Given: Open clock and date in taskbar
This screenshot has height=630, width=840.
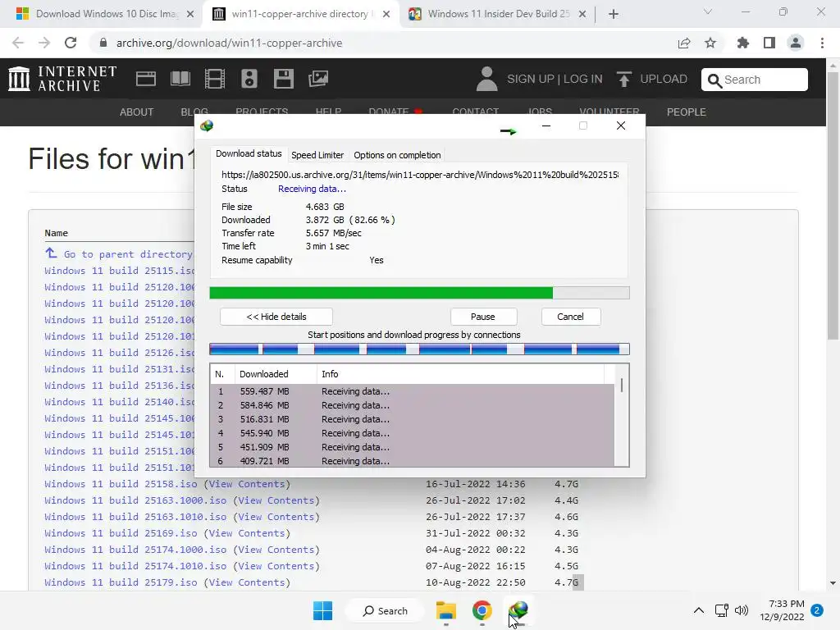Looking at the screenshot, I should pyautogui.click(x=782, y=610).
